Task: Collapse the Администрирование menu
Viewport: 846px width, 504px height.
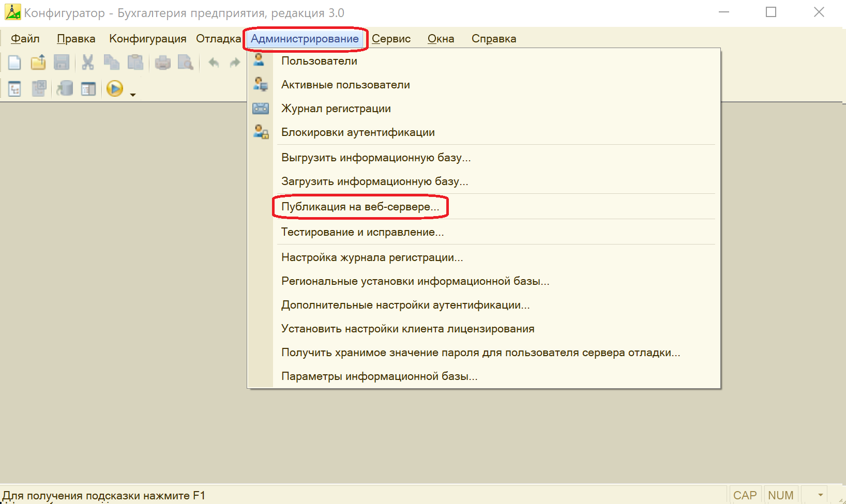Action: pyautogui.click(x=305, y=39)
